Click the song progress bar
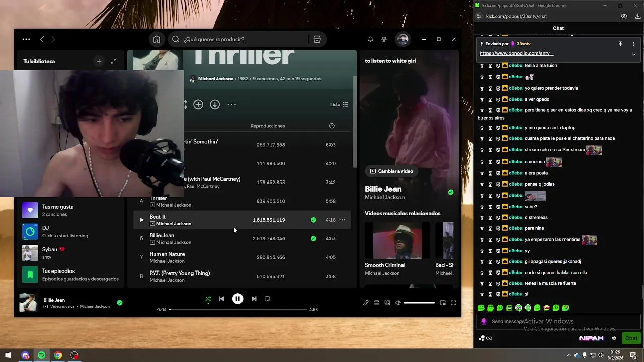The height and width of the screenshot is (362, 644). coord(237,310)
